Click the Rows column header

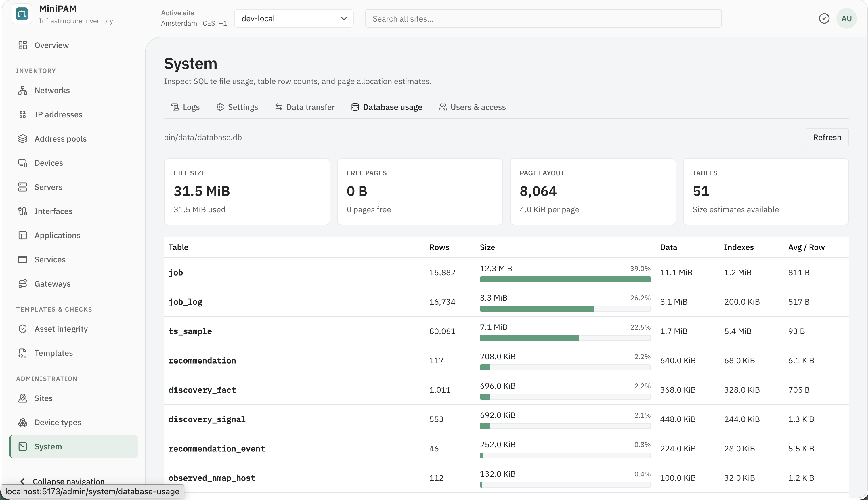coord(439,247)
